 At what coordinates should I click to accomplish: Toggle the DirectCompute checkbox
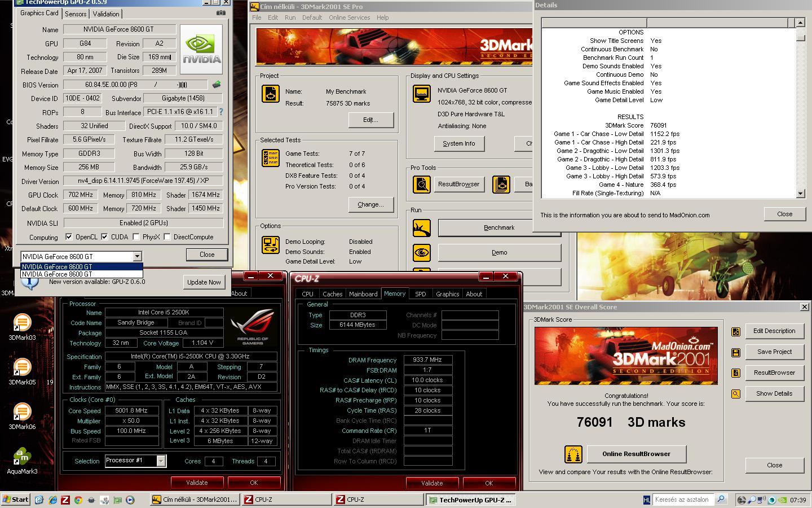[x=167, y=237]
